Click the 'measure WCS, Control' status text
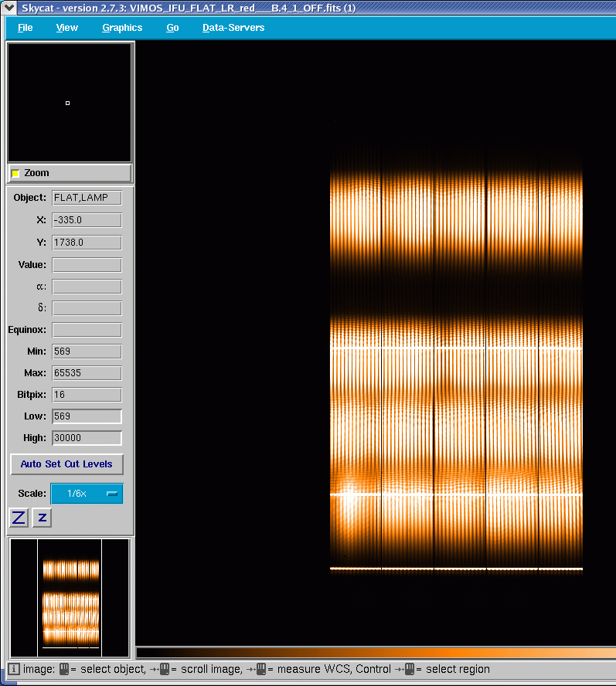The image size is (616, 686). click(x=334, y=669)
